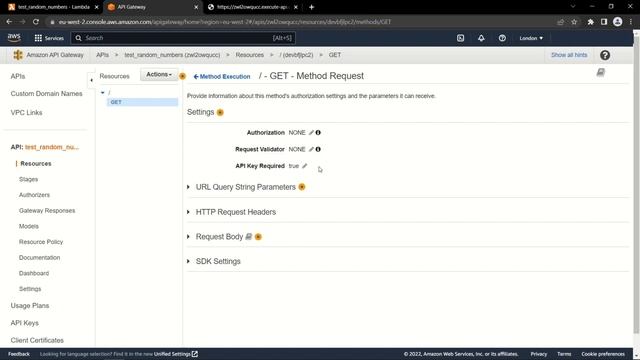
Task: Open browser extensions puzzle icon
Action: pyautogui.click(x=590, y=22)
